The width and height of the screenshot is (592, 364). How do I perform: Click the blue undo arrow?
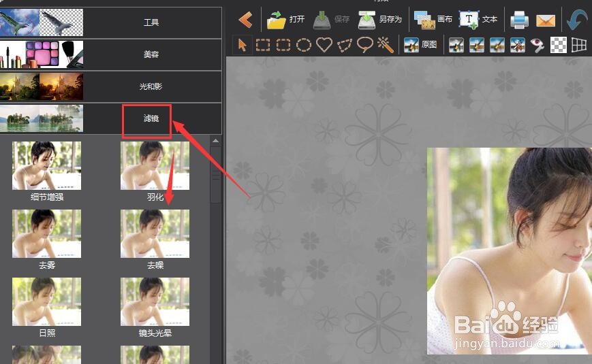click(577, 20)
